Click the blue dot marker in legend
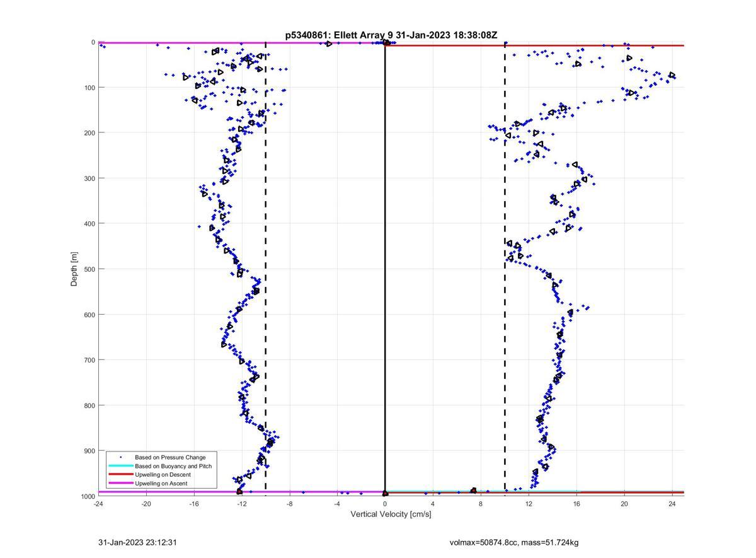Screen dimensions: 756x558 point(120,457)
